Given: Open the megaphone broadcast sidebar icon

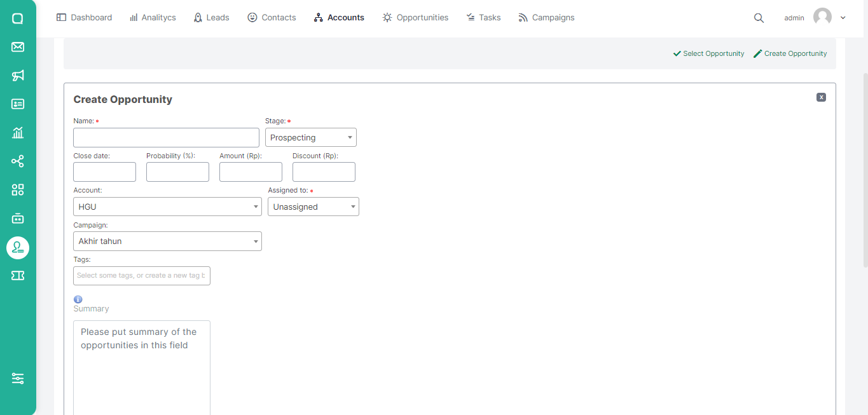Looking at the screenshot, I should 18,76.
